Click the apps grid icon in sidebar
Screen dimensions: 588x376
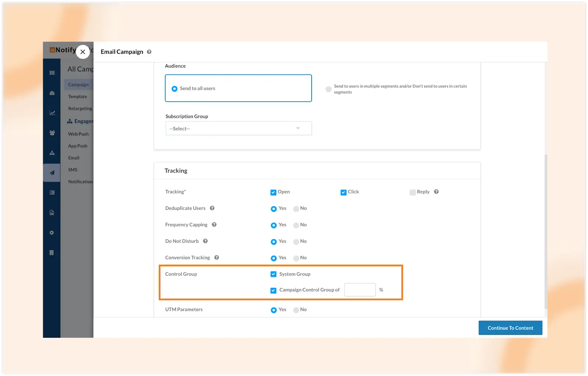coord(52,73)
